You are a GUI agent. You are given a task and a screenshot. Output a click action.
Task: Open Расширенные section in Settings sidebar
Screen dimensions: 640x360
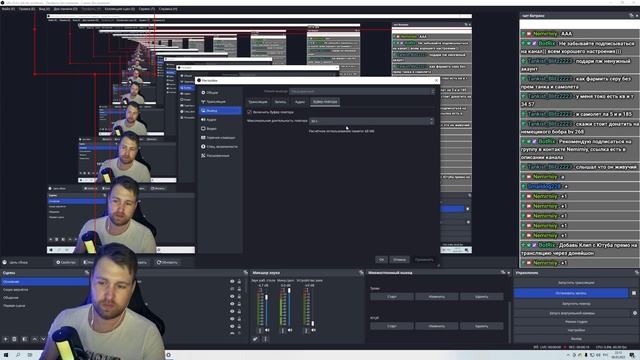click(220, 156)
